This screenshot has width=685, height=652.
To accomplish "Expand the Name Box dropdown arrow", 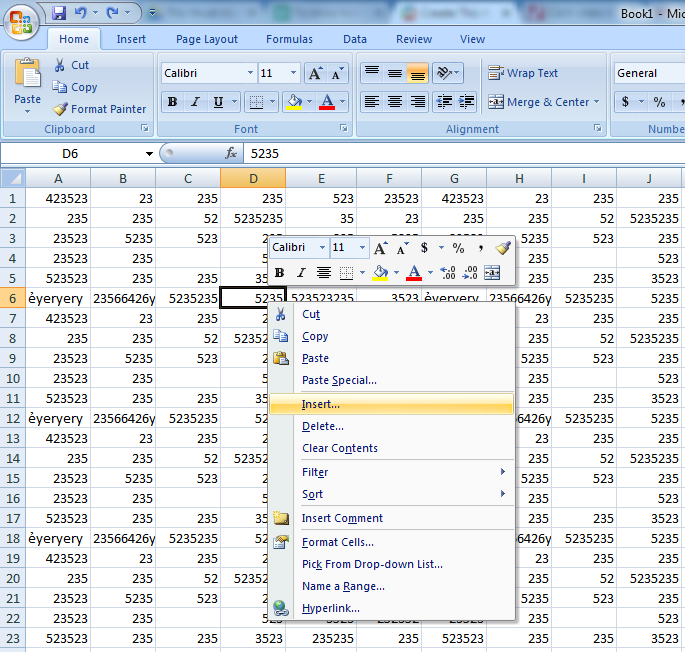I will click(149, 154).
